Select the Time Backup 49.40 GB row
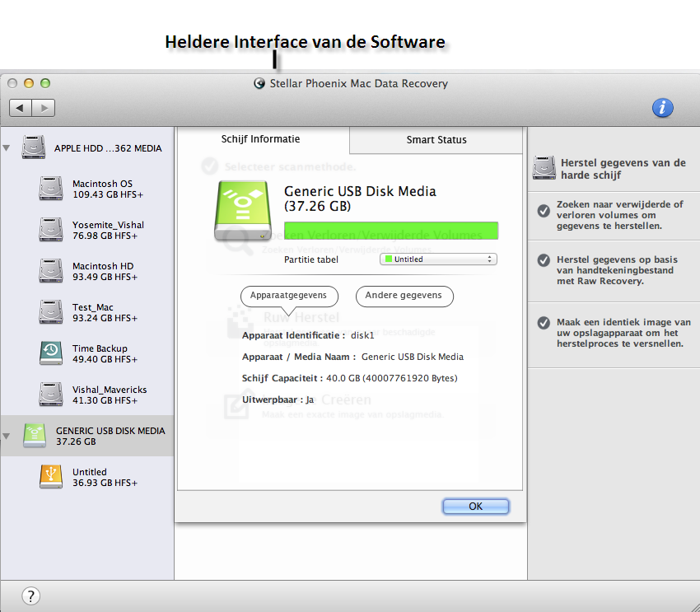700x612 pixels. 87,353
